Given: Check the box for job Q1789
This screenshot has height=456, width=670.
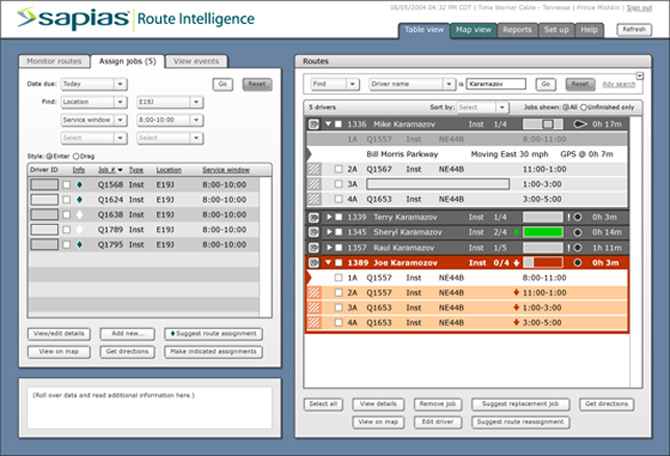Looking at the screenshot, I should click(x=66, y=229).
